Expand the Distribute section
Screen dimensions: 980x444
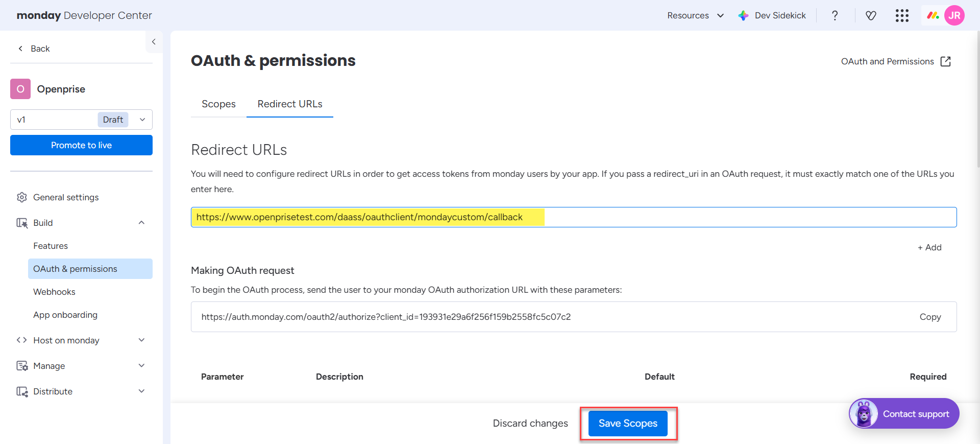click(x=141, y=391)
